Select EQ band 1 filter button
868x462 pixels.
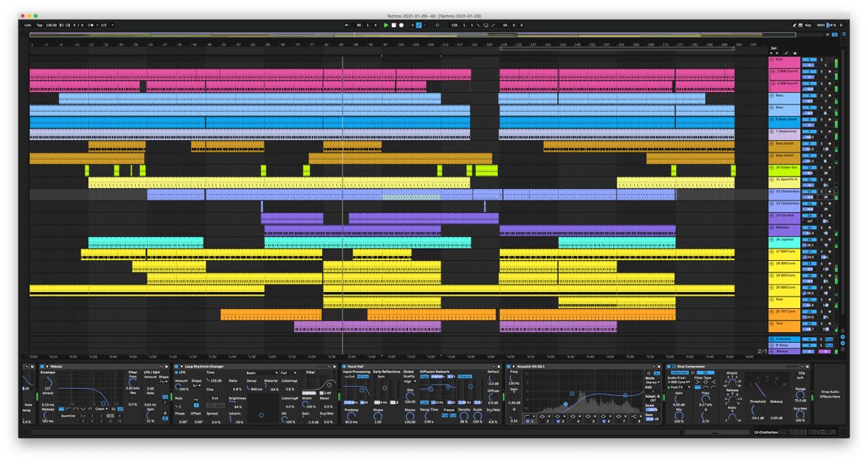531,415
